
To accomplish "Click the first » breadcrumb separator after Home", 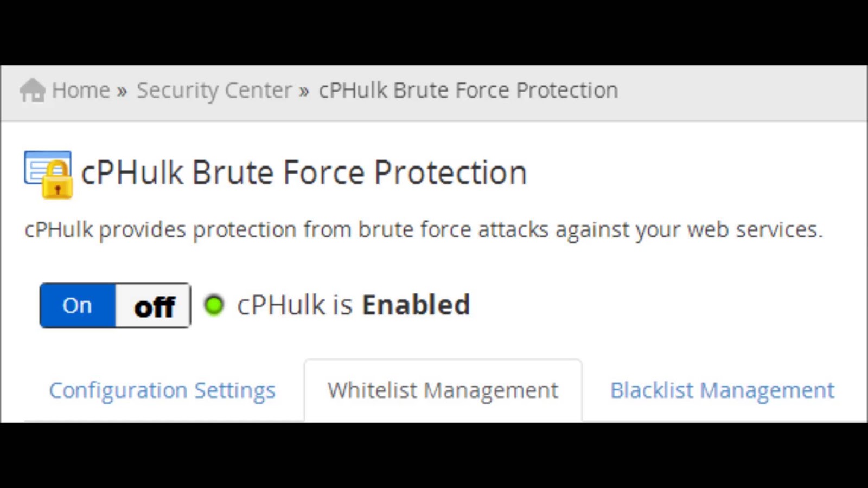I will pos(122,91).
